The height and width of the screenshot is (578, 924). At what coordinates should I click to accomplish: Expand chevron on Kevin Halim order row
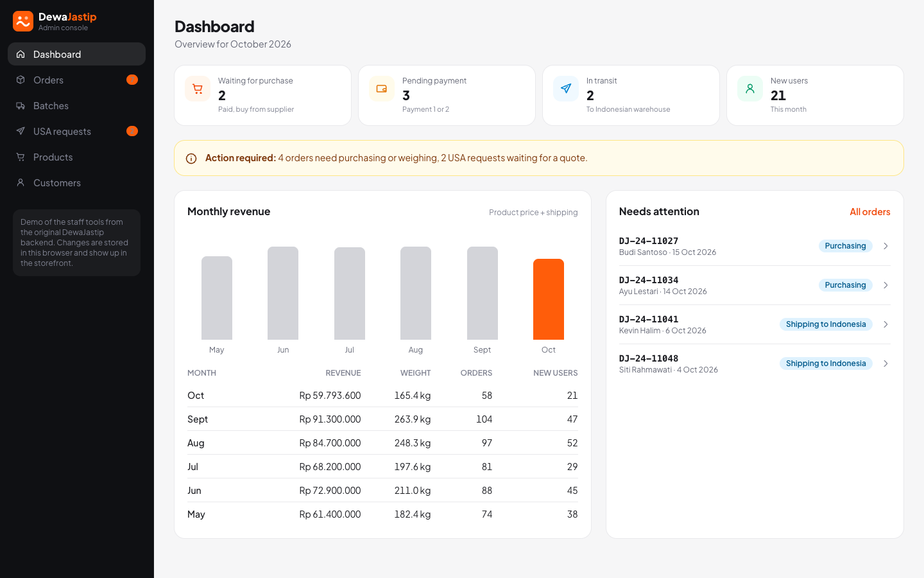coord(886,324)
